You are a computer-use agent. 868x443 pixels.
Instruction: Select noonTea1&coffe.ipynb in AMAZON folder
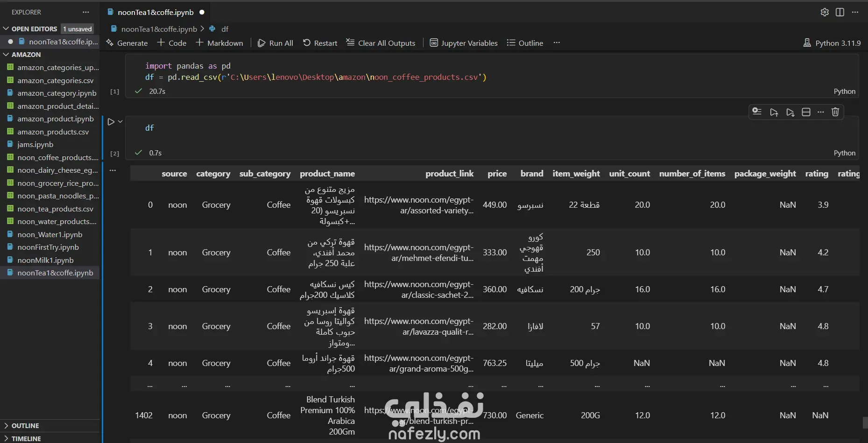click(x=50, y=273)
